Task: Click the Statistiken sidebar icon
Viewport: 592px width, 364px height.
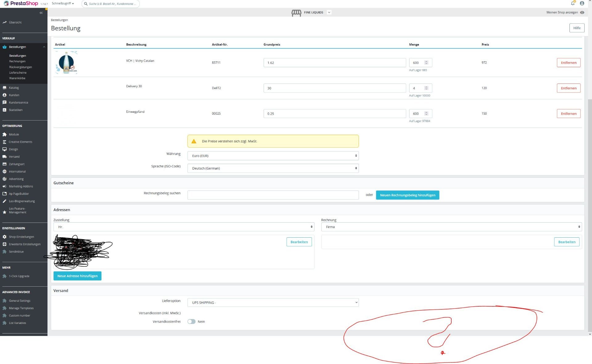Action: click(x=4, y=110)
